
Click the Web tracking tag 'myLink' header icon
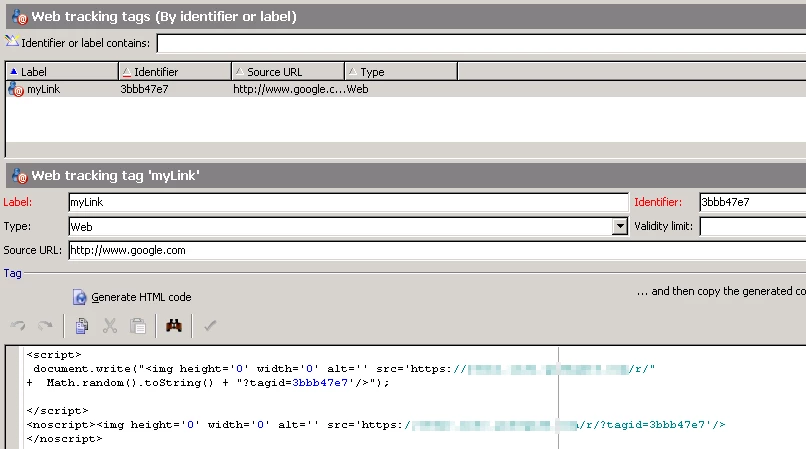tap(19, 176)
